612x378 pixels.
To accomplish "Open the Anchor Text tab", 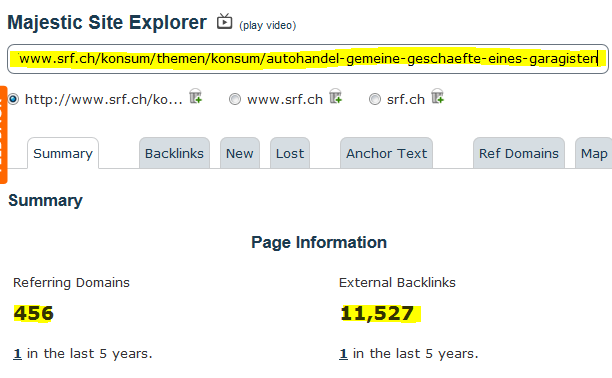I will (x=386, y=153).
